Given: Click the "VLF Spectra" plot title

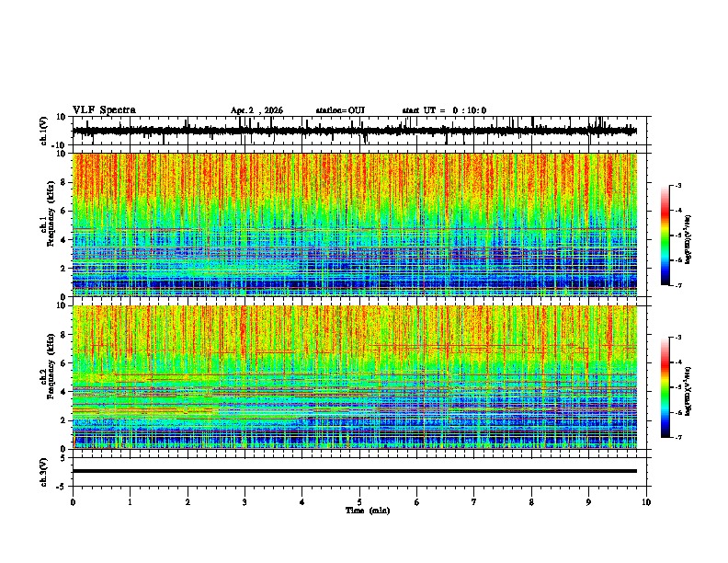Looking at the screenshot, I should click(x=105, y=110).
